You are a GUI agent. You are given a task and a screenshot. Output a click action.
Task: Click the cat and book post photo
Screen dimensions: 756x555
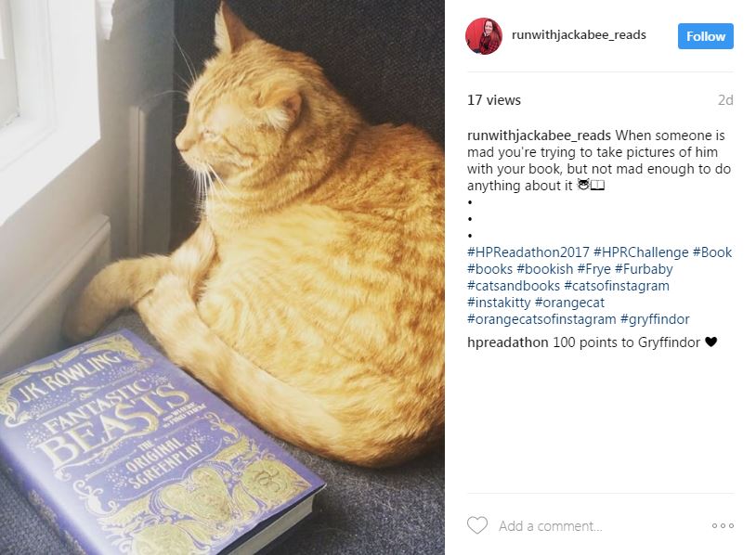click(x=222, y=277)
